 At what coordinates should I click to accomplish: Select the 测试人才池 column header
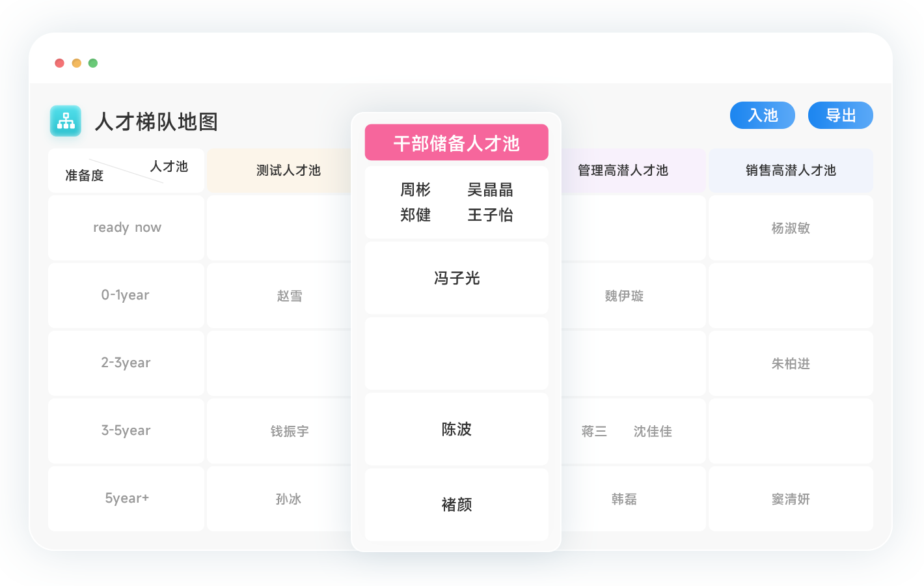point(288,171)
